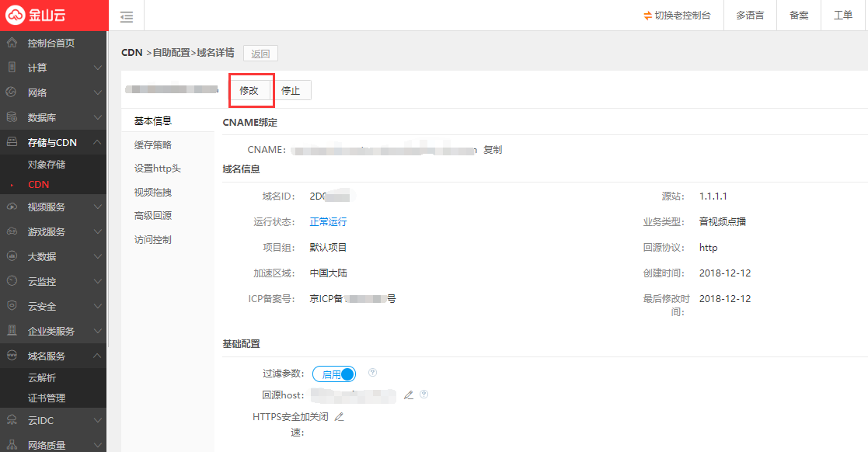
Task: Expand the 数据库 menu chevron
Action: [97, 117]
